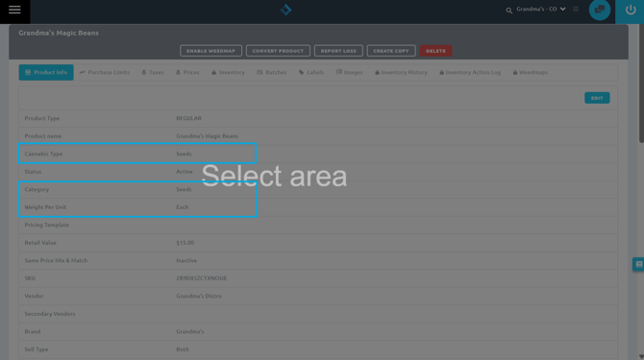Click the Active status value
The image size is (644, 360).
pos(184,172)
